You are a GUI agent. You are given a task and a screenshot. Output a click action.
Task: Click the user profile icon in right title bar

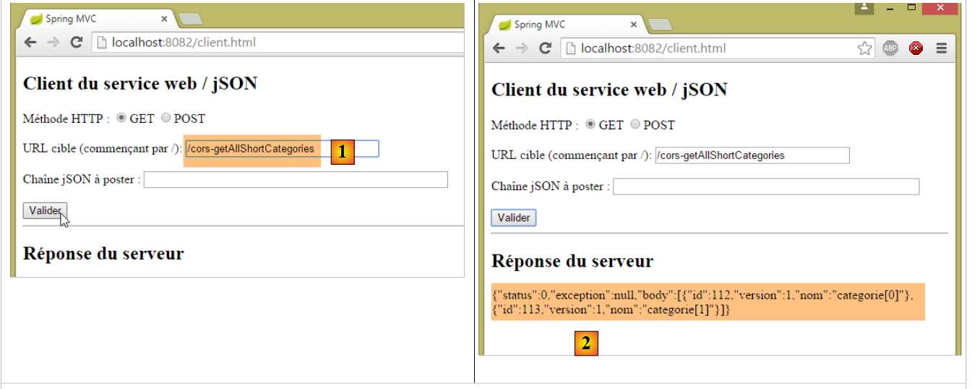pyautogui.click(x=865, y=7)
